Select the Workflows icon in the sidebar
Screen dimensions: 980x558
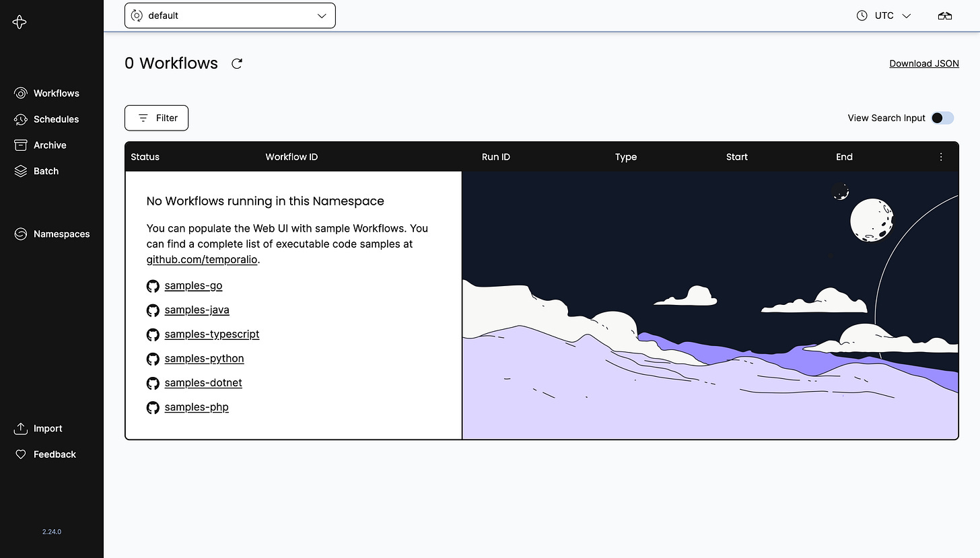point(21,93)
